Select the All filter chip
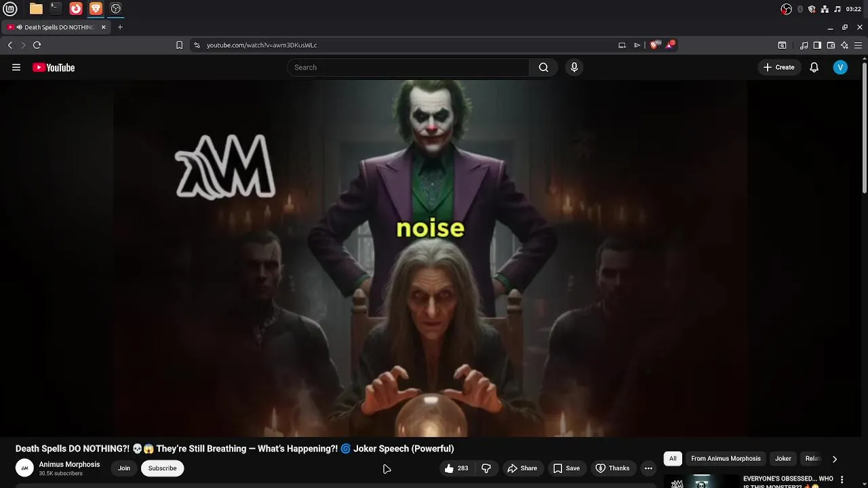The height and width of the screenshot is (488, 868). click(x=673, y=459)
